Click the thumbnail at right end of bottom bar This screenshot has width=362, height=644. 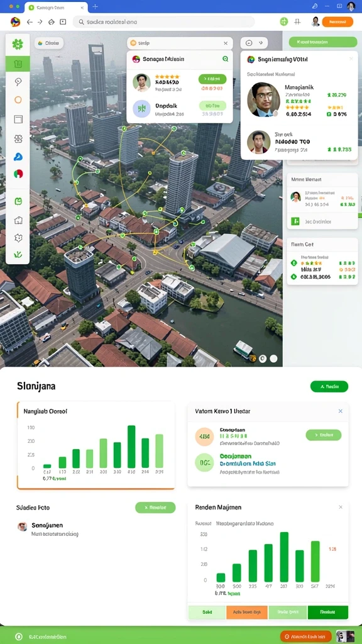(x=345, y=636)
